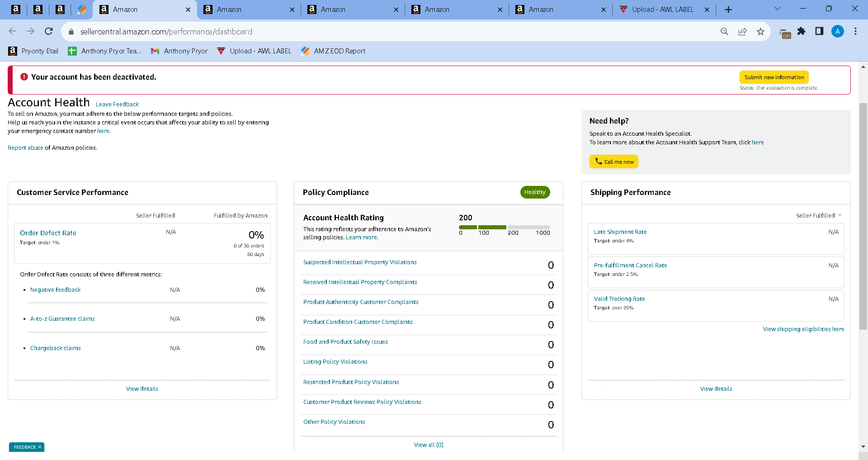Switch to the pinned blue-orange icon tab
The height and width of the screenshot is (460, 868).
82,9
